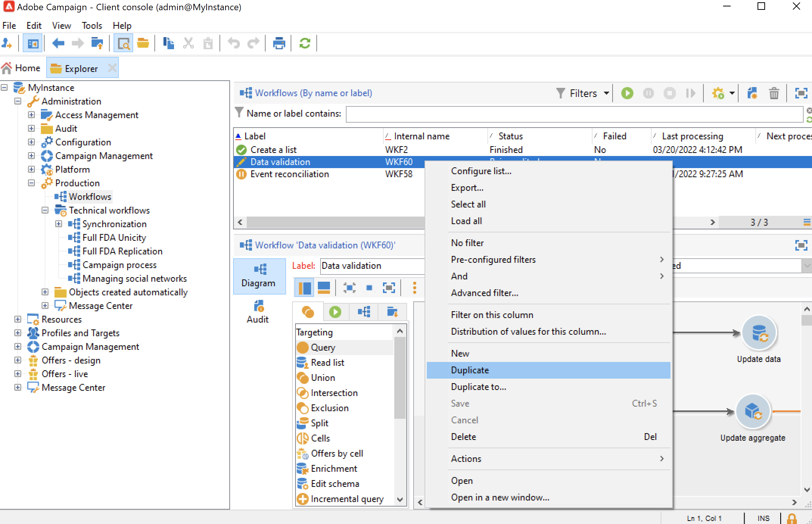
Task: Click the Update aggregate activity icon
Action: coord(753,412)
